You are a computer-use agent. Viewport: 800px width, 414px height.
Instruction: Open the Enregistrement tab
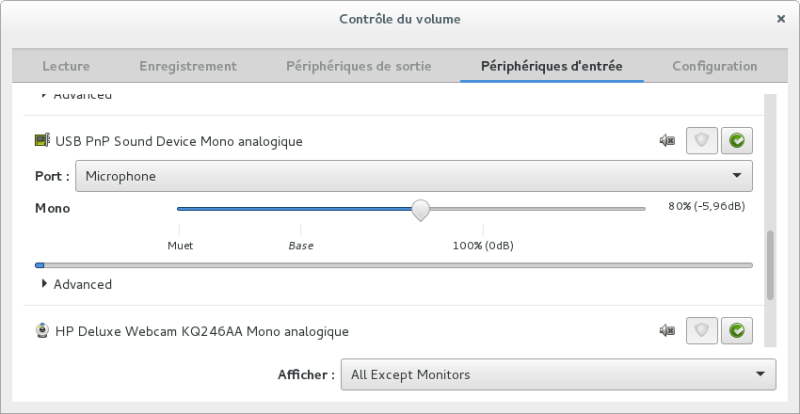(188, 66)
